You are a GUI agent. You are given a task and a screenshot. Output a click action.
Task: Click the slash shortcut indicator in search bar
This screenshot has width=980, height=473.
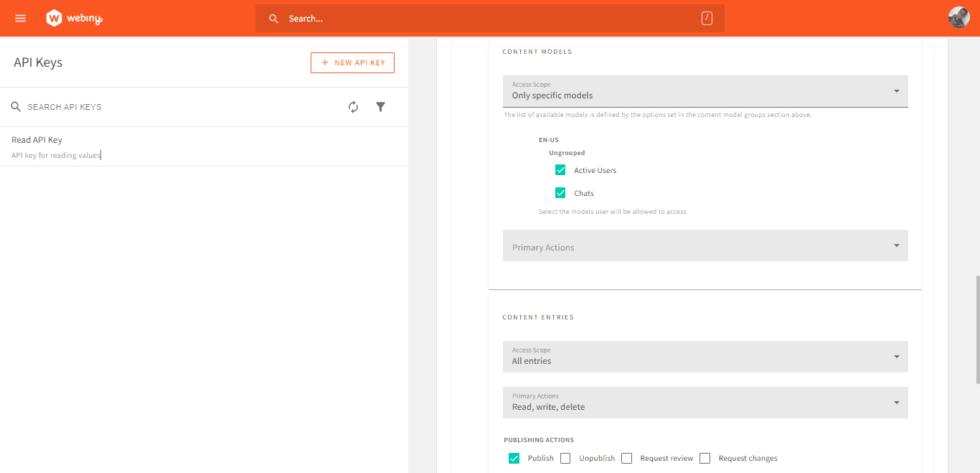click(707, 18)
